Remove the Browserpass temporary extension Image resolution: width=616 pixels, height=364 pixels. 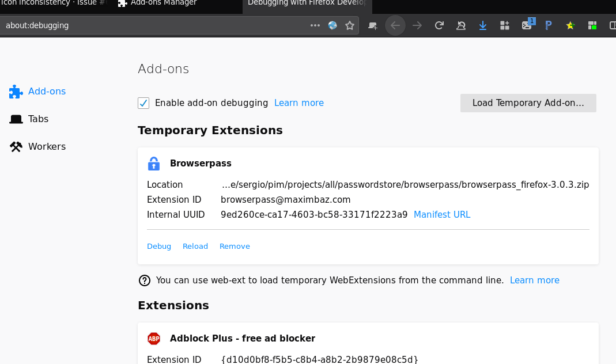click(x=235, y=246)
